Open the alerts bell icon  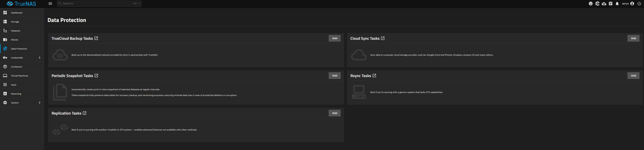617,4
